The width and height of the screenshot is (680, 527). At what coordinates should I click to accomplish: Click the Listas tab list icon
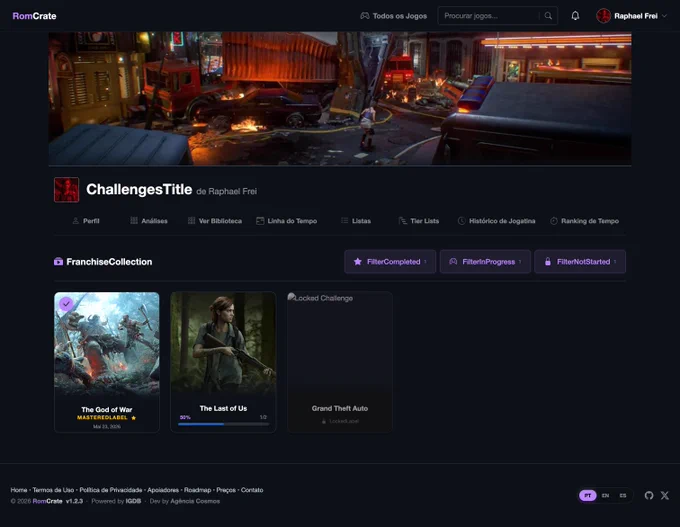(344, 221)
